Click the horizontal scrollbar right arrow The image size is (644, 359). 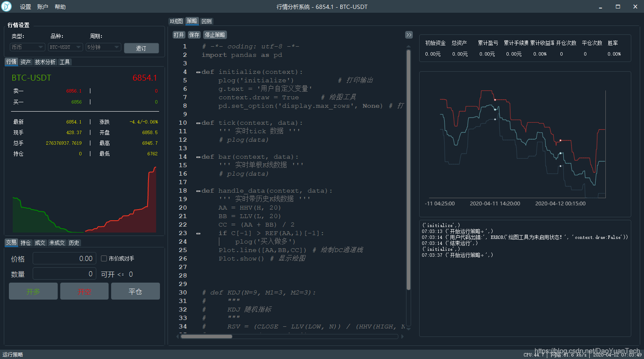402,337
